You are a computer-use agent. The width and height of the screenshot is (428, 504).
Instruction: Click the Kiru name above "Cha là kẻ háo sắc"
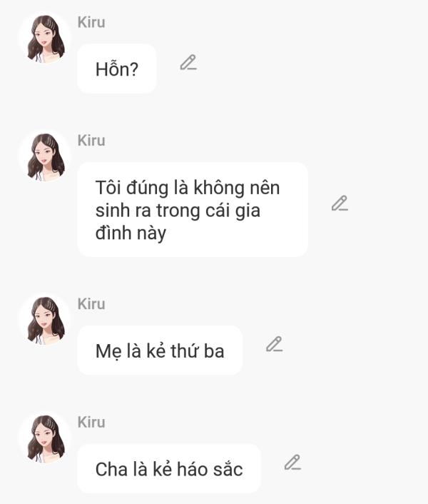[x=91, y=422]
